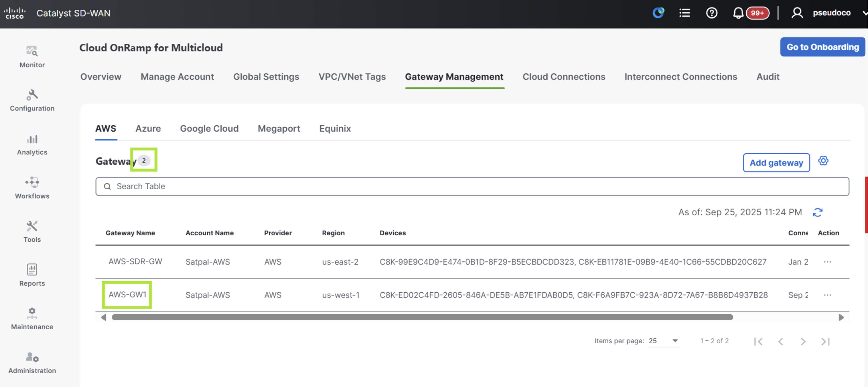
Task: Open the Monitor section
Action: coord(32,57)
